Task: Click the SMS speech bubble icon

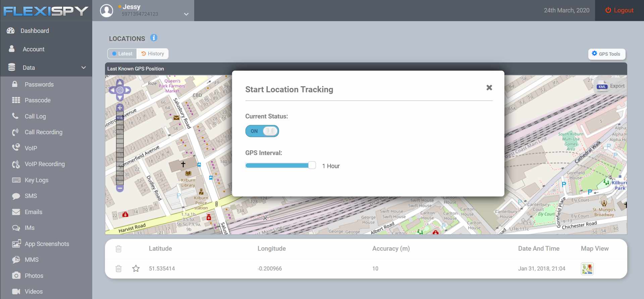Action: 16,196
